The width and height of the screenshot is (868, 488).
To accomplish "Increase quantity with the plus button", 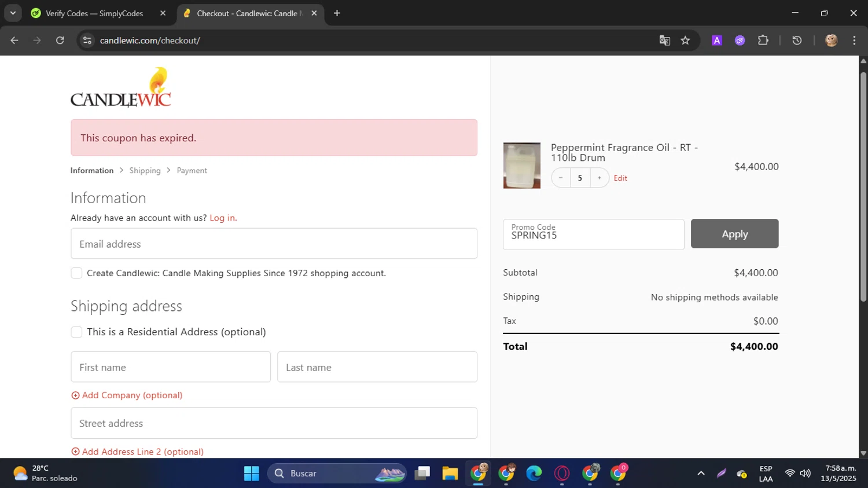I will [x=599, y=178].
